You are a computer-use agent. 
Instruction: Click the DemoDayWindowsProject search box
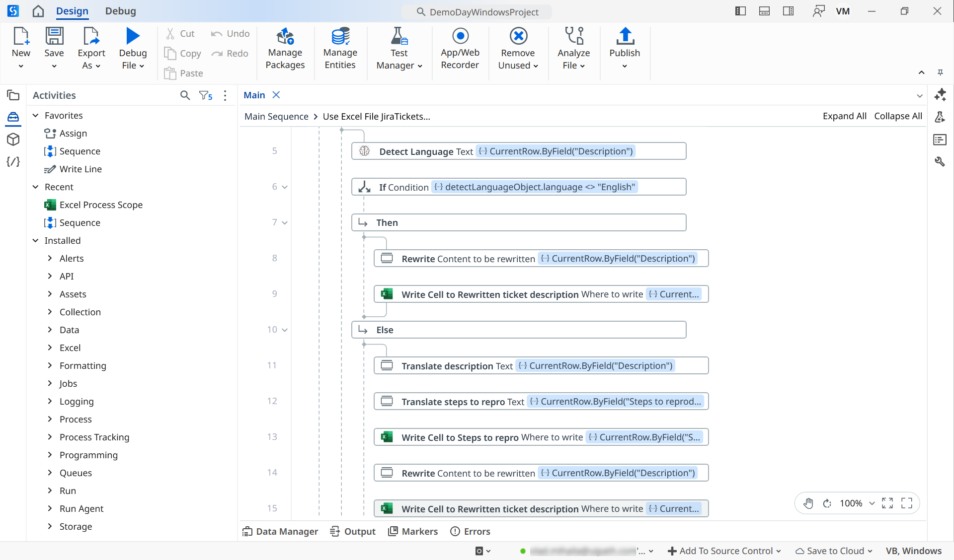(477, 12)
